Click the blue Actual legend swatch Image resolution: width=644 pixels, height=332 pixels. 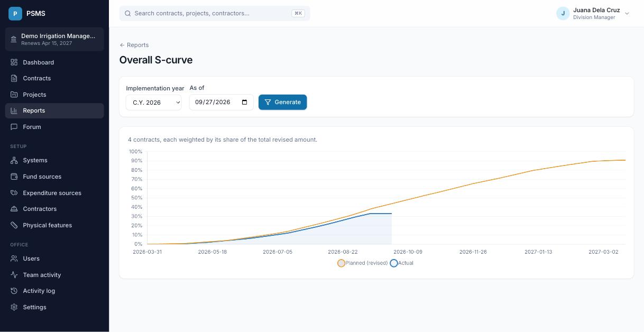394,263
